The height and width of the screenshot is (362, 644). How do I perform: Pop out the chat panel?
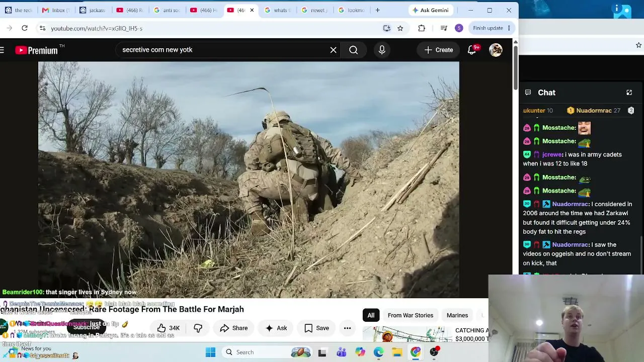[629, 93]
